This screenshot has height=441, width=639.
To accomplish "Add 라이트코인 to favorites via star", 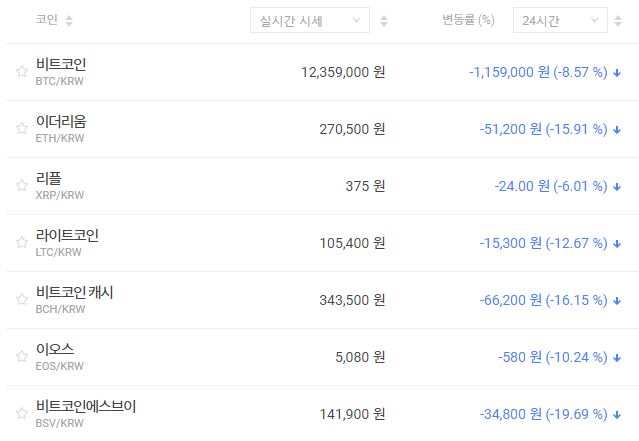I will [x=21, y=243].
